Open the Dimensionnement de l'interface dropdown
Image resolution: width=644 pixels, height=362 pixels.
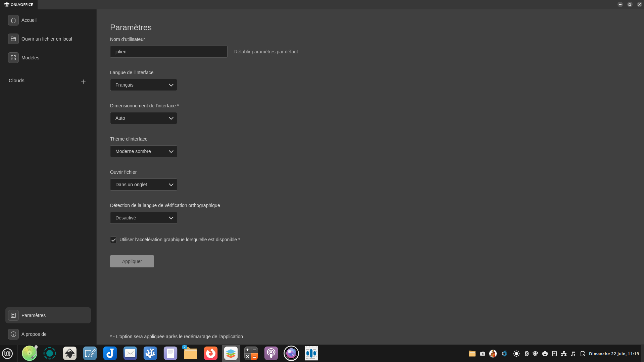[143, 118]
